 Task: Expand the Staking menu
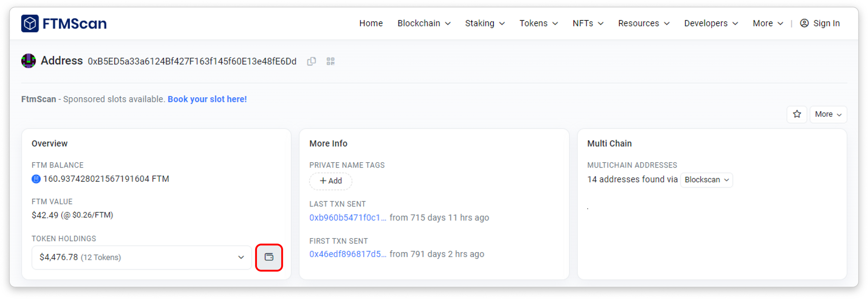tap(485, 23)
